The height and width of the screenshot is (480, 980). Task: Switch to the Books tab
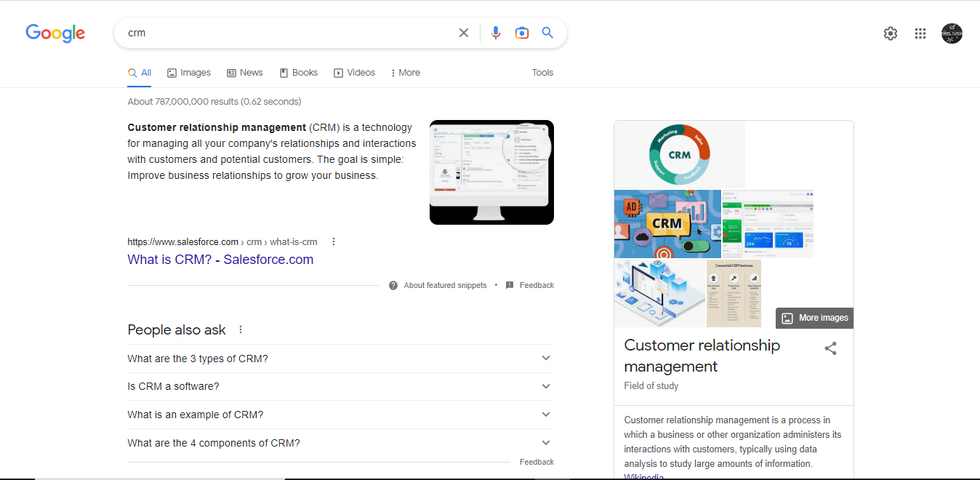298,73
